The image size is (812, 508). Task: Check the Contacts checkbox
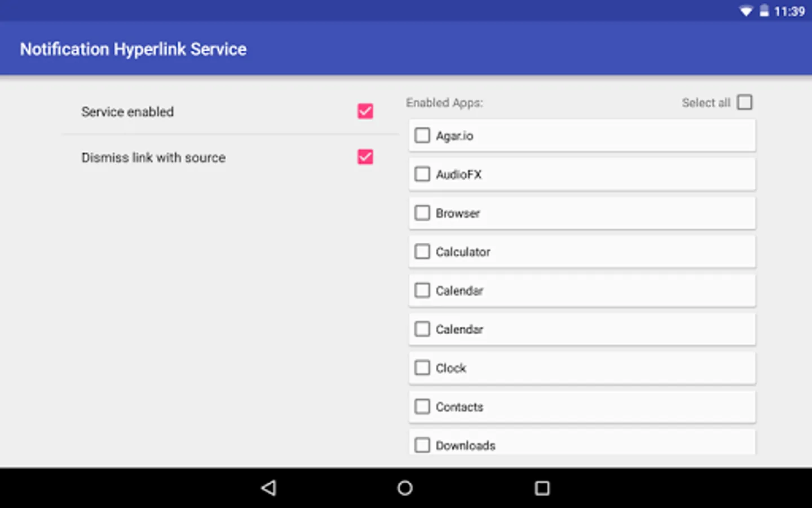(x=422, y=406)
